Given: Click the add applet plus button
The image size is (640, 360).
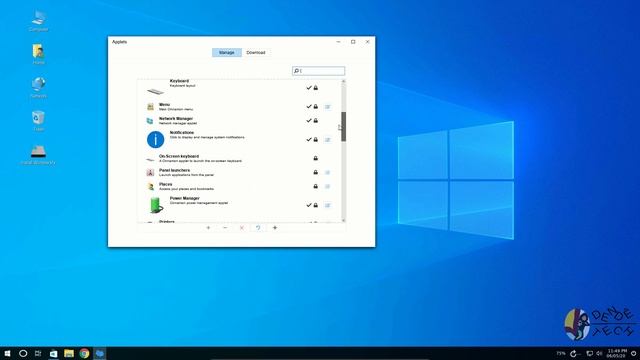Looking at the screenshot, I should pos(208,228).
